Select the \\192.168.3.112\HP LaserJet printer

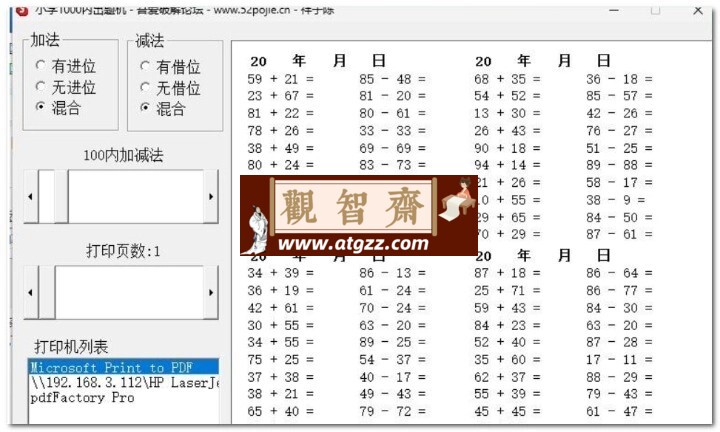pyautogui.click(x=124, y=382)
